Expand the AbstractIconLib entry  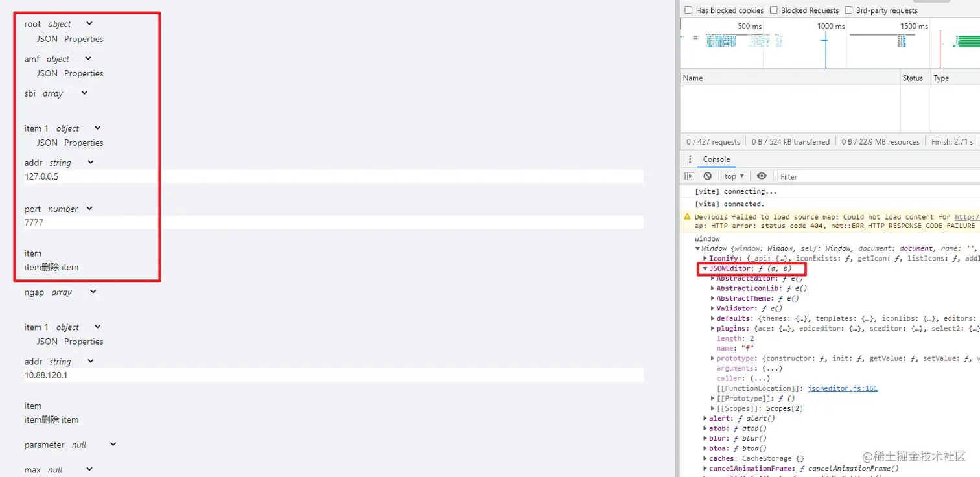pos(713,288)
